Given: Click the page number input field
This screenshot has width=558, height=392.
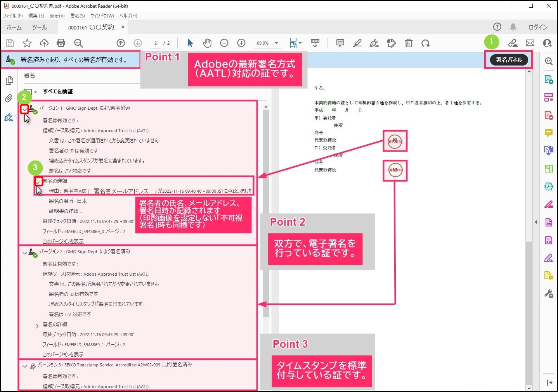Looking at the screenshot, I should tap(156, 43).
